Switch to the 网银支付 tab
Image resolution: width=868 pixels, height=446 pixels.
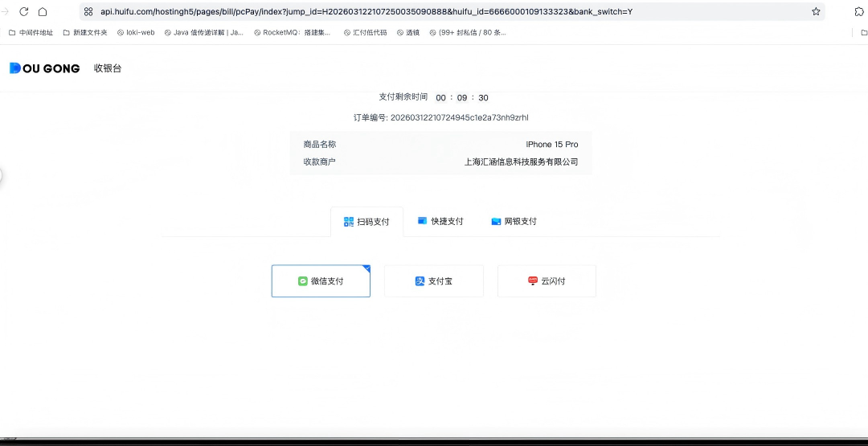(514, 221)
